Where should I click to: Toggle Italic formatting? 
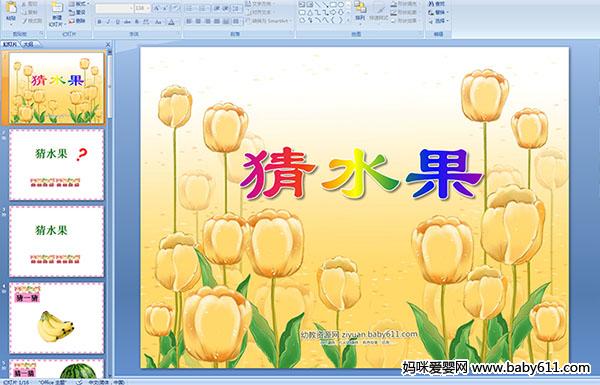point(108,22)
